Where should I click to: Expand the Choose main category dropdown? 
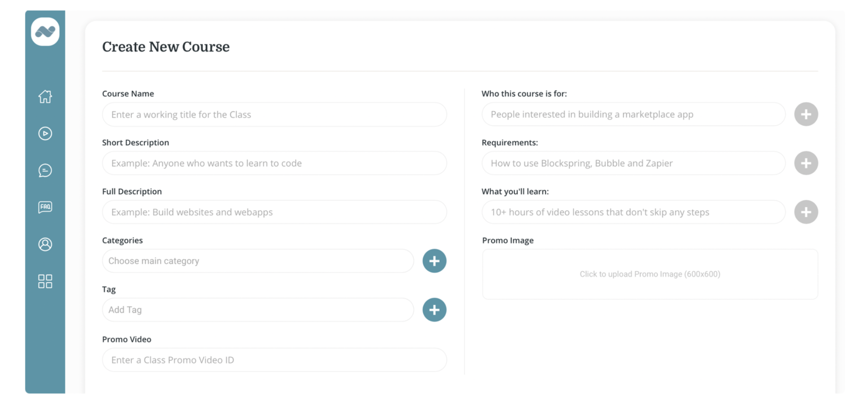click(x=257, y=261)
